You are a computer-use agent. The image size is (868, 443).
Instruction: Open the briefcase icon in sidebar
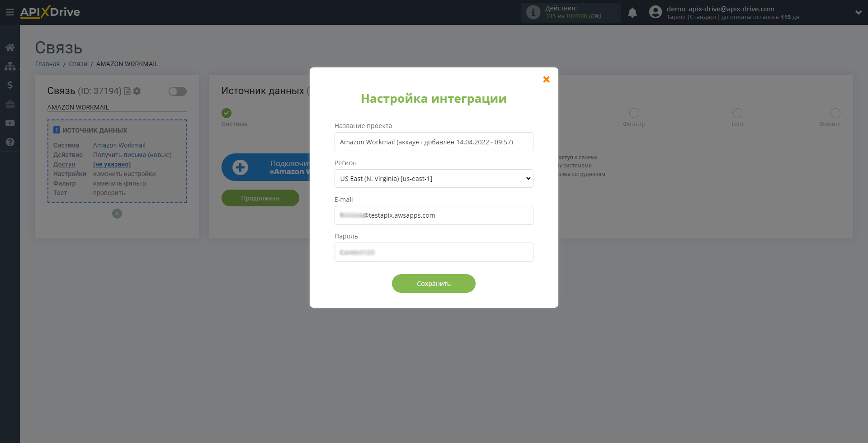[10, 104]
